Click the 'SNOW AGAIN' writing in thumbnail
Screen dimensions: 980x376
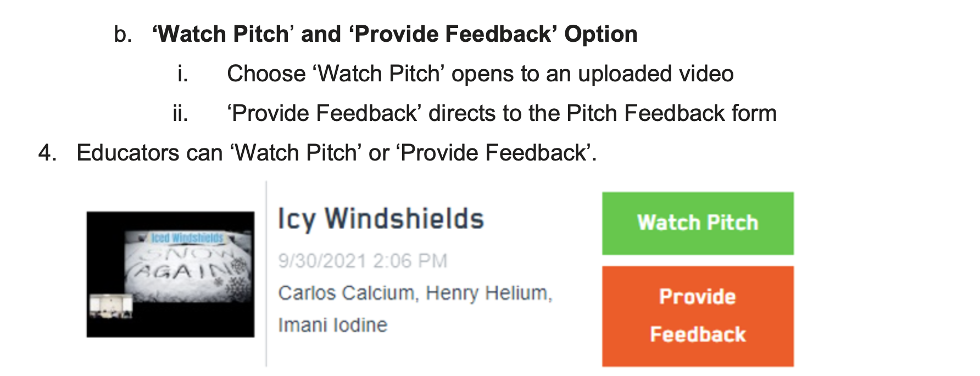[x=181, y=263]
